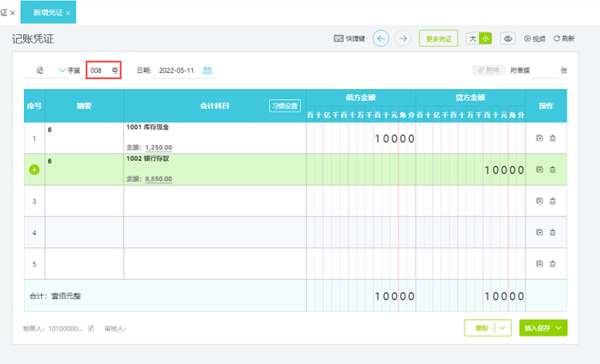The height and width of the screenshot is (364, 600).
Task: Toggle the eye preview icon
Action: [x=507, y=39]
